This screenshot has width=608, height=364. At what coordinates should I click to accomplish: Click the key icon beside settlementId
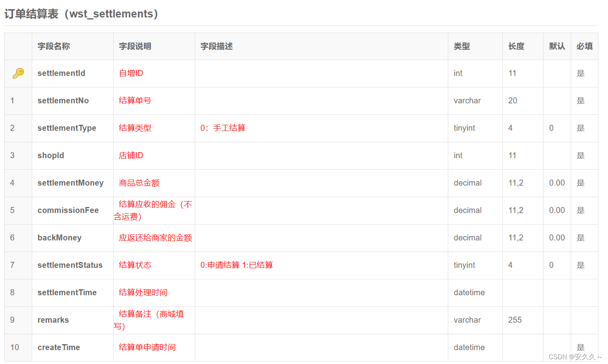pyautogui.click(x=17, y=73)
